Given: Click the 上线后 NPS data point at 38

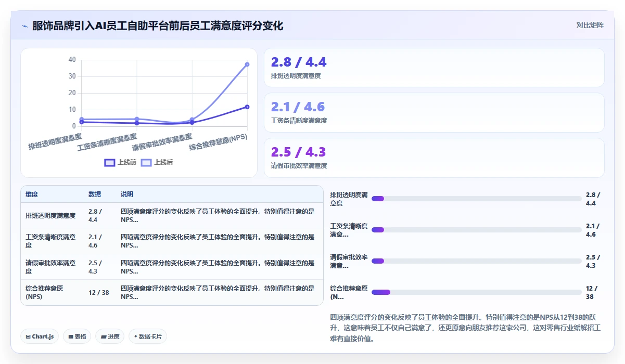Looking at the screenshot, I should point(247,64).
